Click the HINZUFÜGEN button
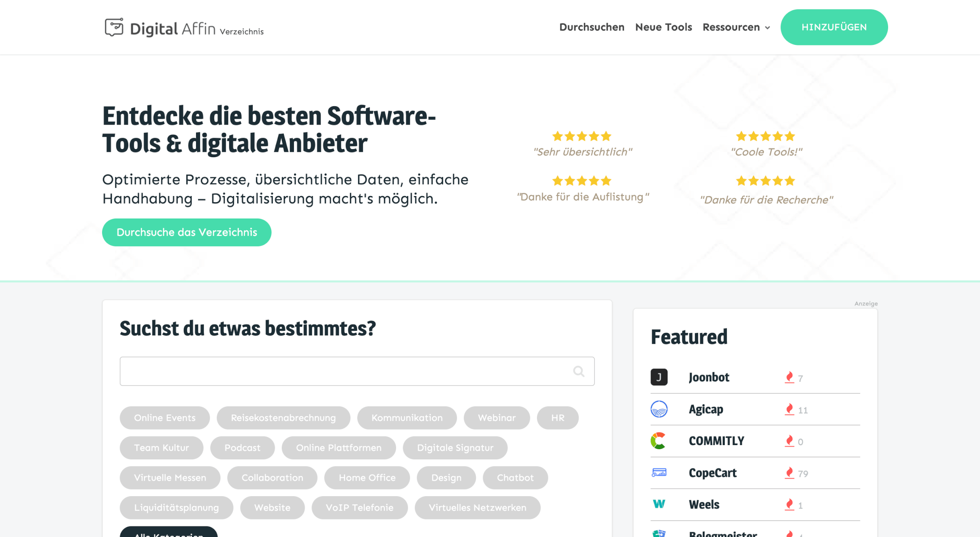Screen dimensions: 980x537 834,27
